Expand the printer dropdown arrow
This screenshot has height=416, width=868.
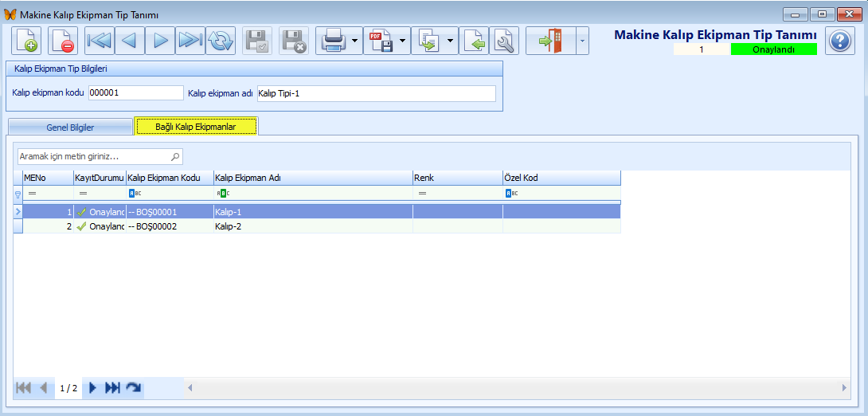[x=354, y=41]
